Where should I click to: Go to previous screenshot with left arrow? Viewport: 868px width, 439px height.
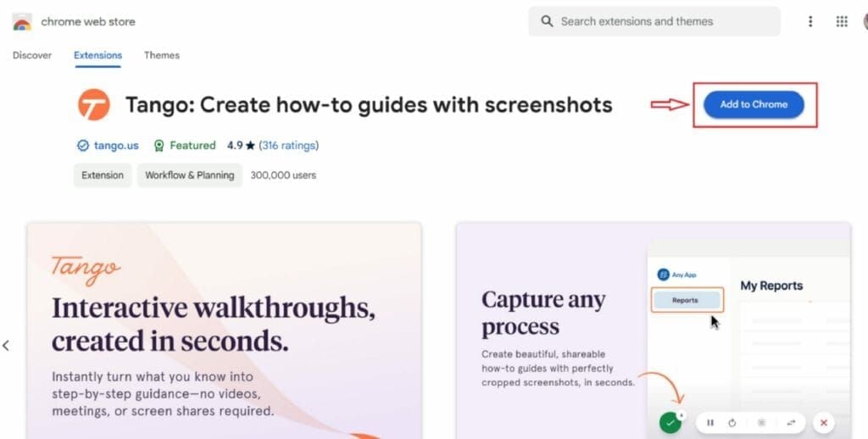[x=7, y=345]
